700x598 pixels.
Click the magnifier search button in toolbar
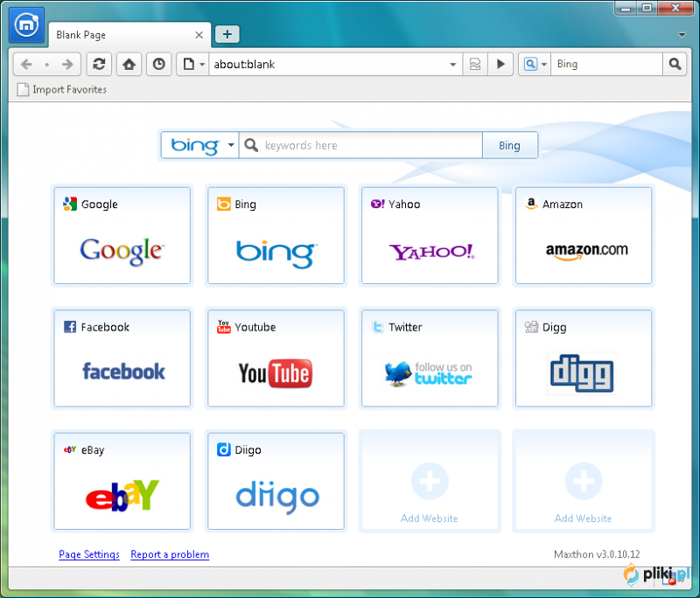(675, 64)
